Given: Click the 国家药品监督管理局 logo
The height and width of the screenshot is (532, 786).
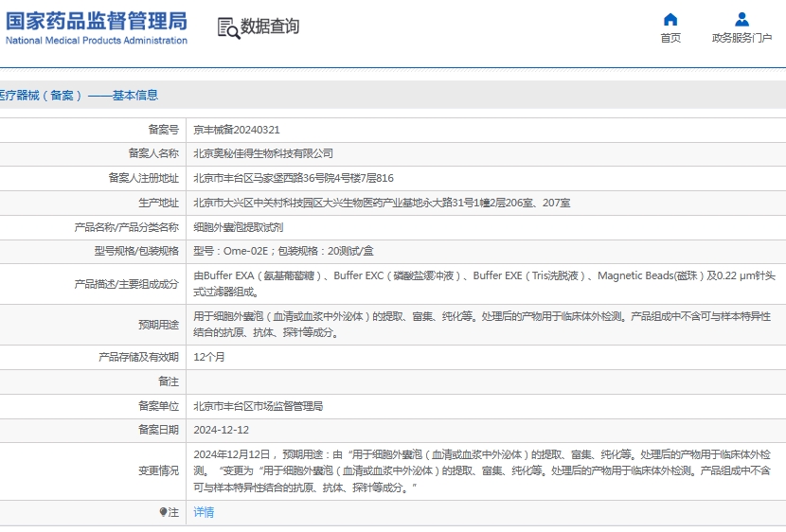Looking at the screenshot, I should 97,22.
